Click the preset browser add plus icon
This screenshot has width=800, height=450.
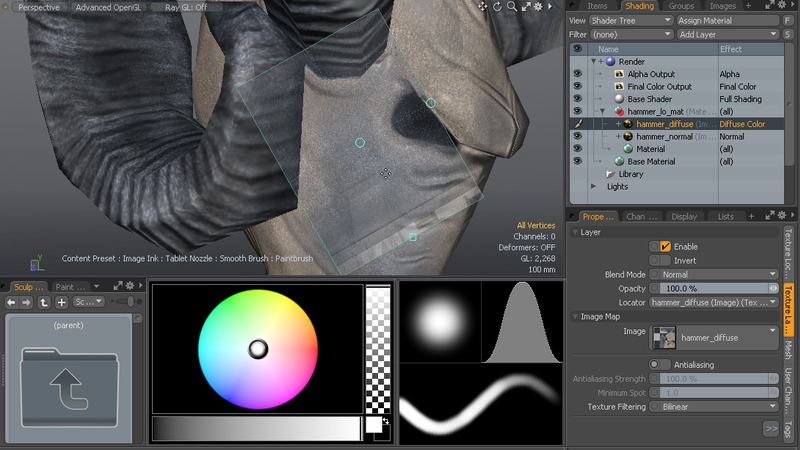pyautogui.click(x=61, y=301)
